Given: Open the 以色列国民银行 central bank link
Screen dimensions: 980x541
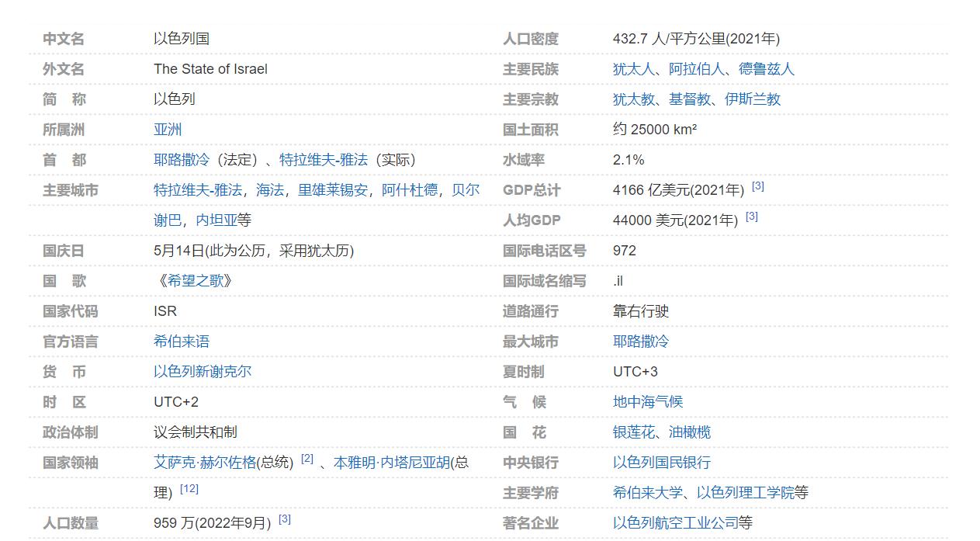Looking at the screenshot, I should 660,462.
